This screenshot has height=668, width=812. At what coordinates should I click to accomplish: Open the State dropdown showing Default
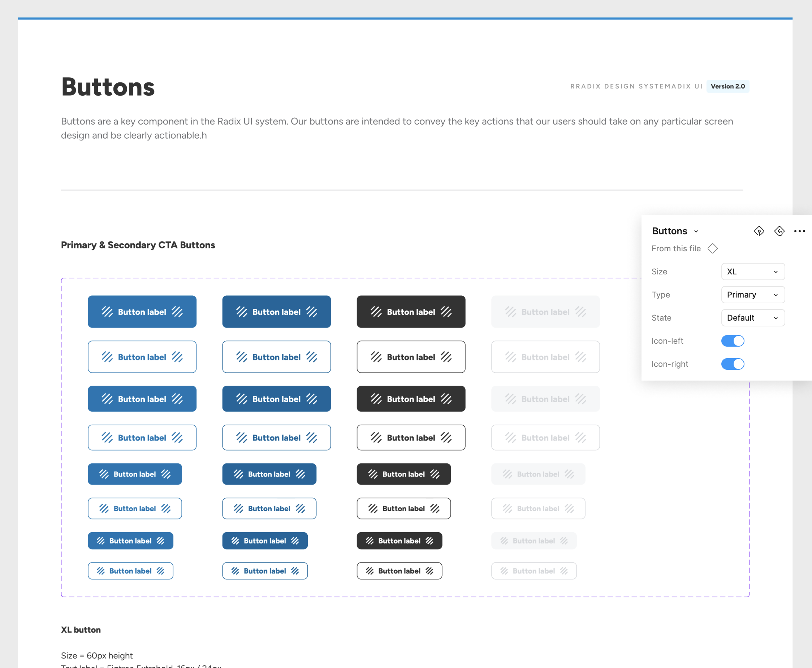tap(753, 318)
